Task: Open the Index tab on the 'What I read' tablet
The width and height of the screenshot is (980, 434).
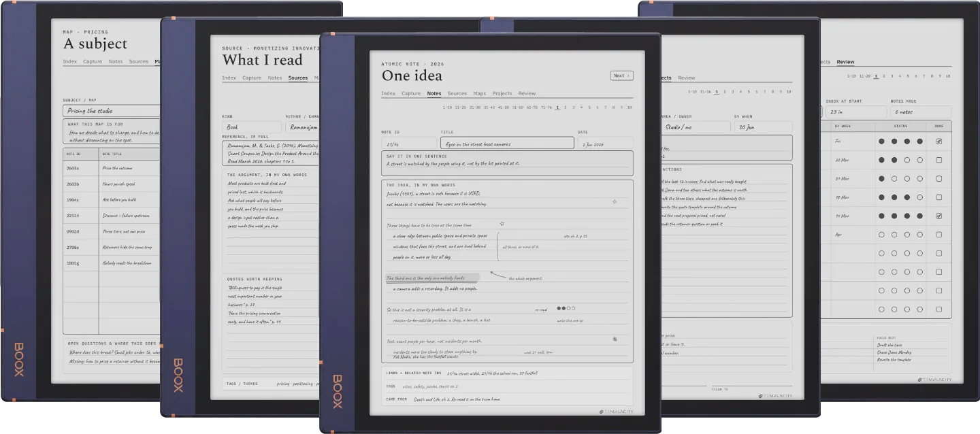Action: (x=229, y=78)
